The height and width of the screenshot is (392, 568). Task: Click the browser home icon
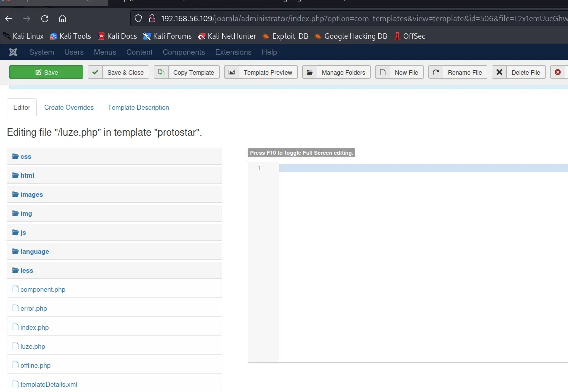(62, 19)
